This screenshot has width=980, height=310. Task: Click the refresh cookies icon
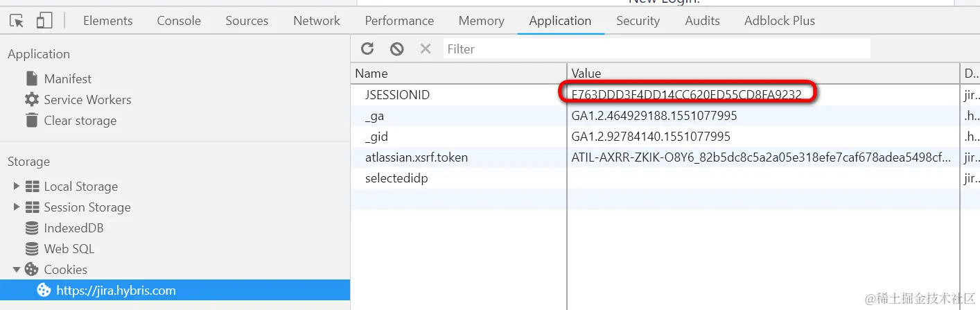367,49
